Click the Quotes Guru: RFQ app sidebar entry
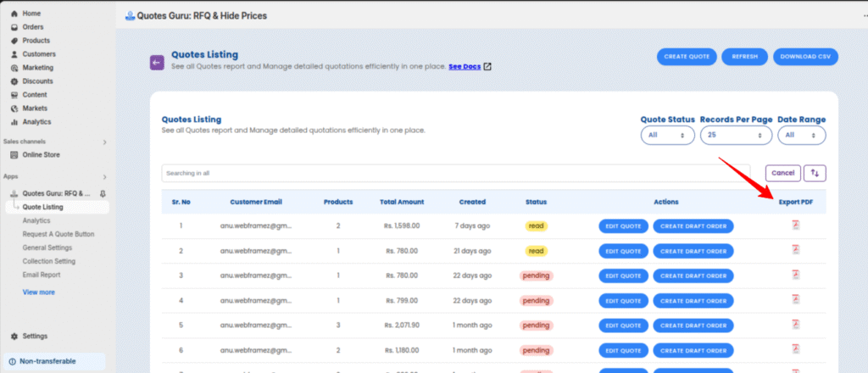The height and width of the screenshot is (373, 868). coord(56,193)
